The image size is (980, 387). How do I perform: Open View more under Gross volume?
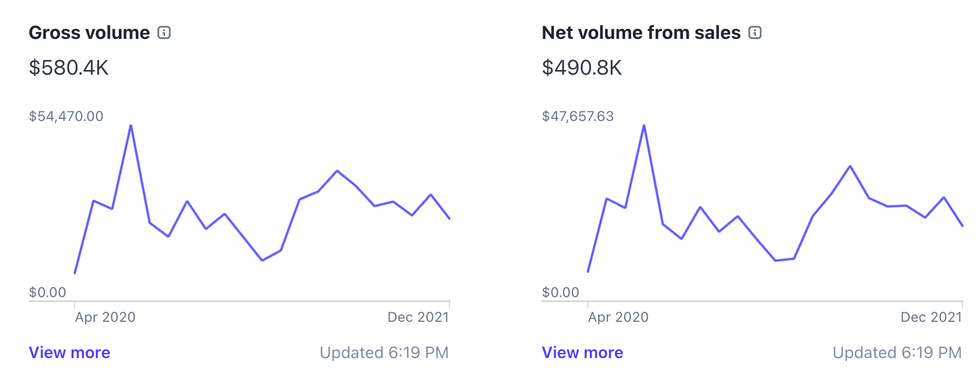coord(69,352)
